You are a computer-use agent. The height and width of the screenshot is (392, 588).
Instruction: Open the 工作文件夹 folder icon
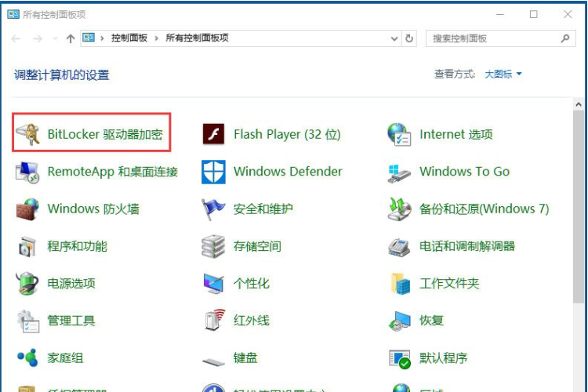400,284
